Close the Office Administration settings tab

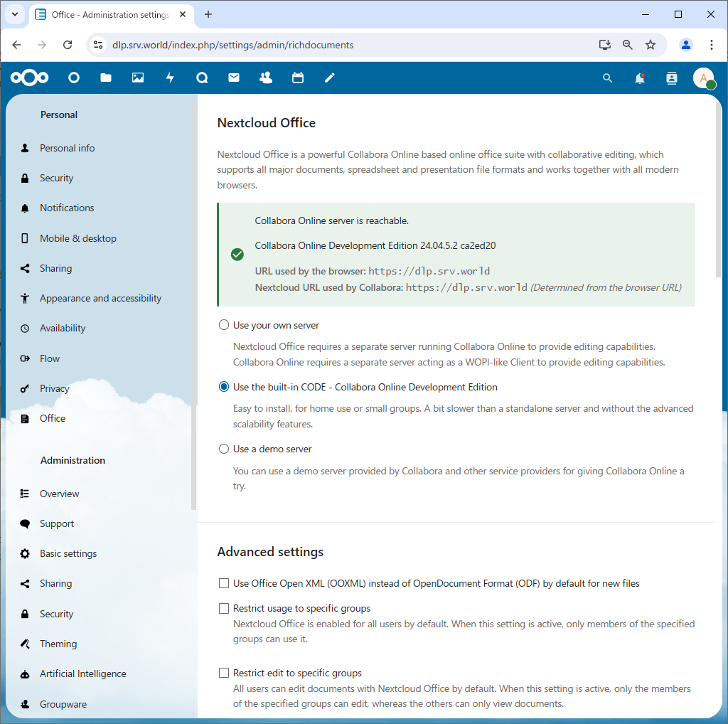coord(183,14)
